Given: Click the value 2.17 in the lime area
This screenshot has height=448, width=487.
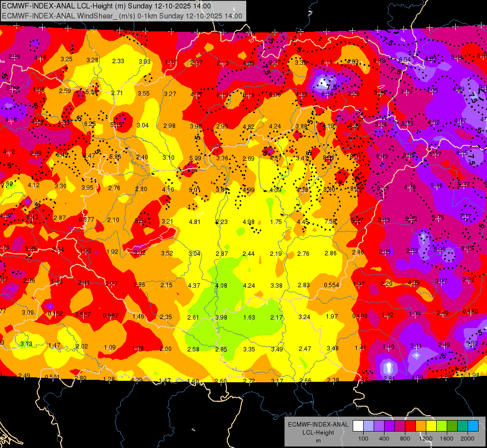Looking at the screenshot, I should tap(277, 318).
